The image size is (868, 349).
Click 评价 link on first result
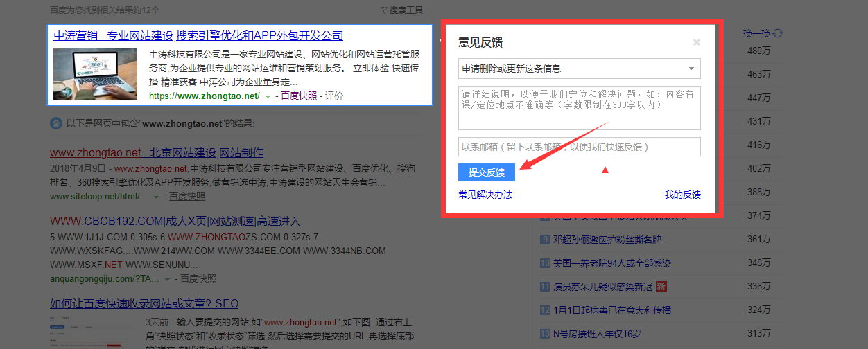pos(334,96)
